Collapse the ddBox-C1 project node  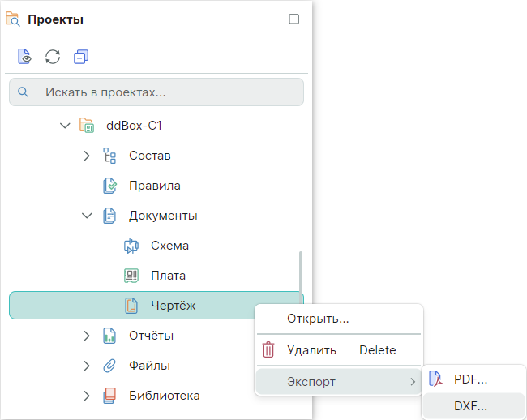(66, 126)
